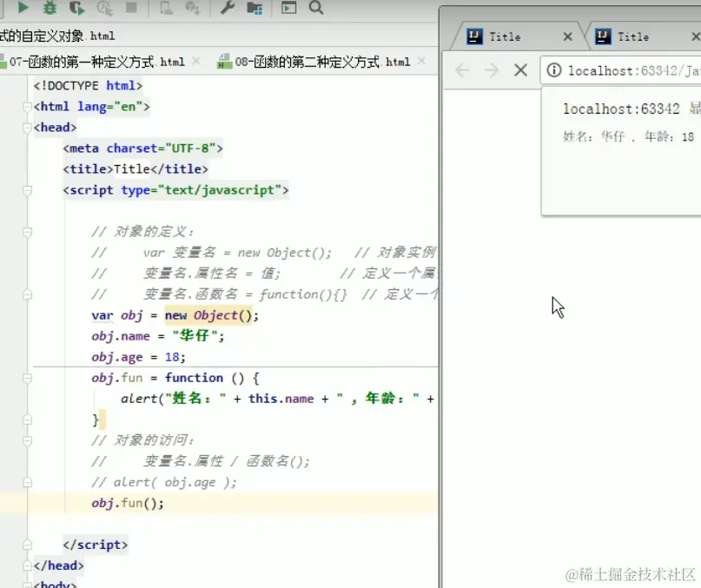Image resolution: width=701 pixels, height=588 pixels.
Task: Click the // alert( obj.age ); comment
Action: [x=163, y=482]
